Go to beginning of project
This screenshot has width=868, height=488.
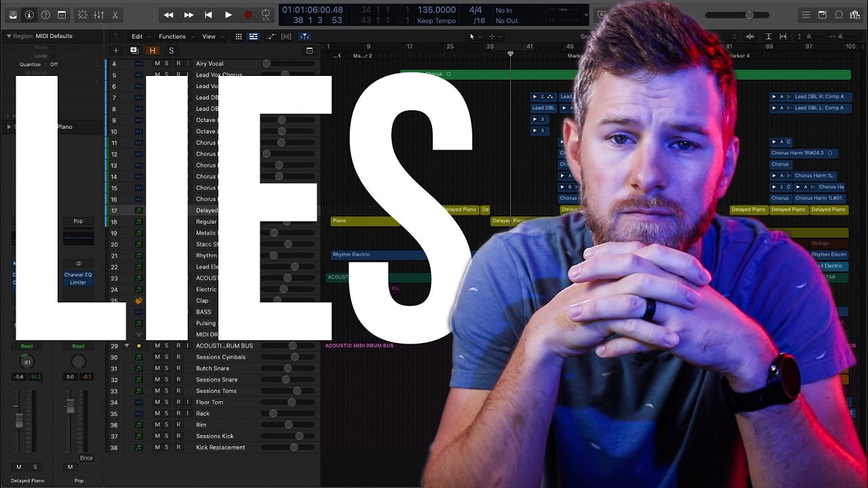point(208,14)
